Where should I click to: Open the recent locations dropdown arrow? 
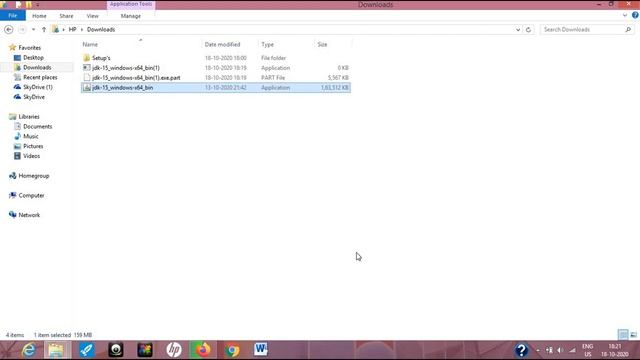pos(33,29)
